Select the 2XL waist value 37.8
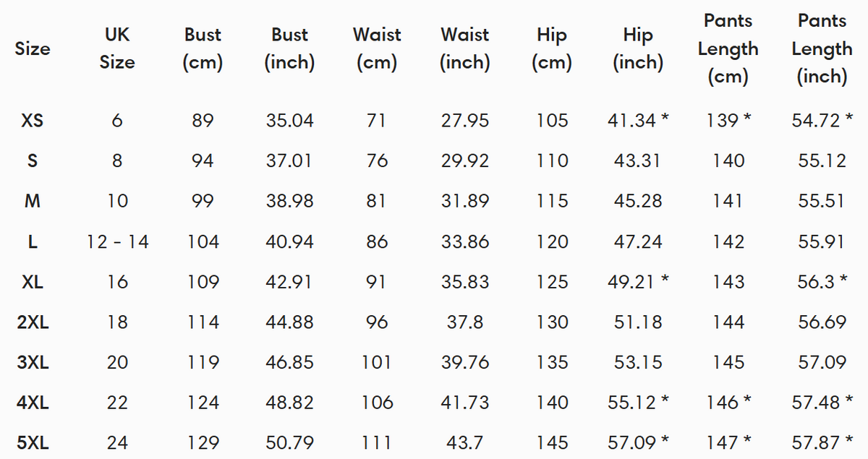This screenshot has width=868, height=459. (465, 322)
